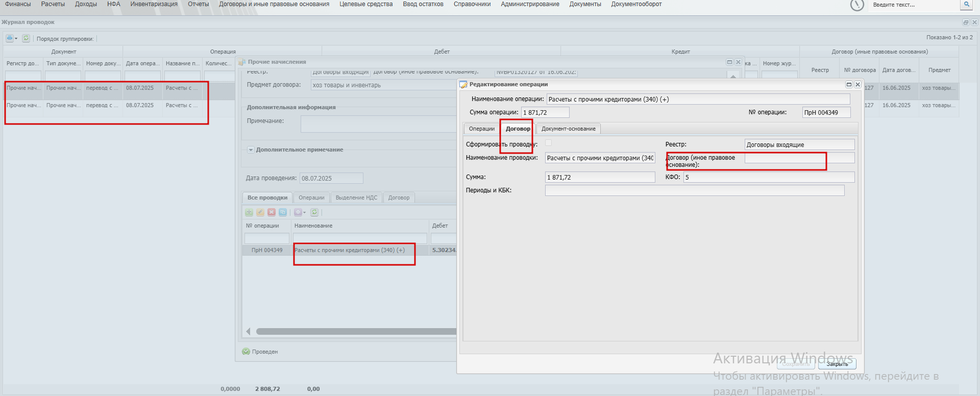Click the purple gear icon in Прочие начисления

coord(298,212)
